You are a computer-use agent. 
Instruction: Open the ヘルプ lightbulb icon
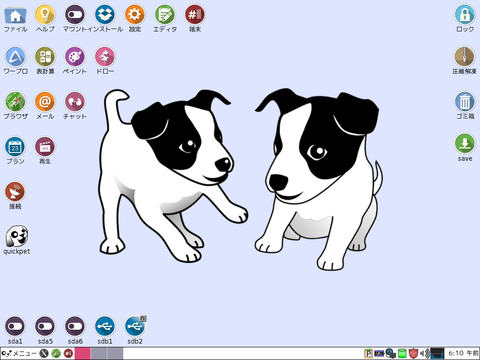(45, 15)
